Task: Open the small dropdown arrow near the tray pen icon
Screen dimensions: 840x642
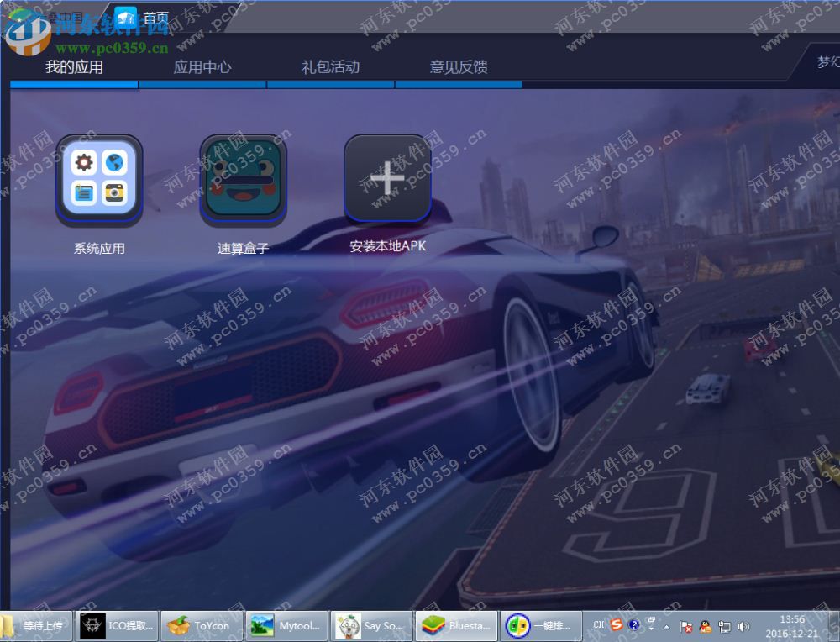Action: click(651, 630)
